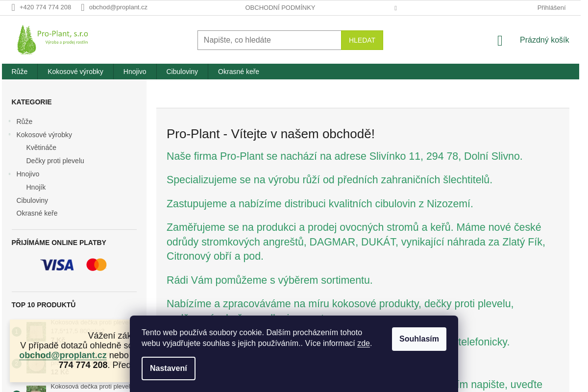Open Hnojivo in the green navigation bar
Viewport: 588px width, 392px height.
pos(135,72)
